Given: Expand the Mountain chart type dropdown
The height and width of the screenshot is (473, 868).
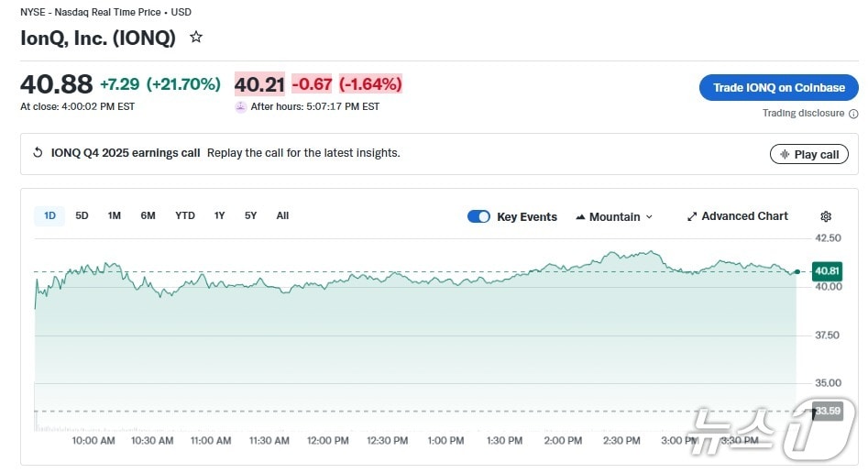Looking at the screenshot, I should pyautogui.click(x=649, y=217).
